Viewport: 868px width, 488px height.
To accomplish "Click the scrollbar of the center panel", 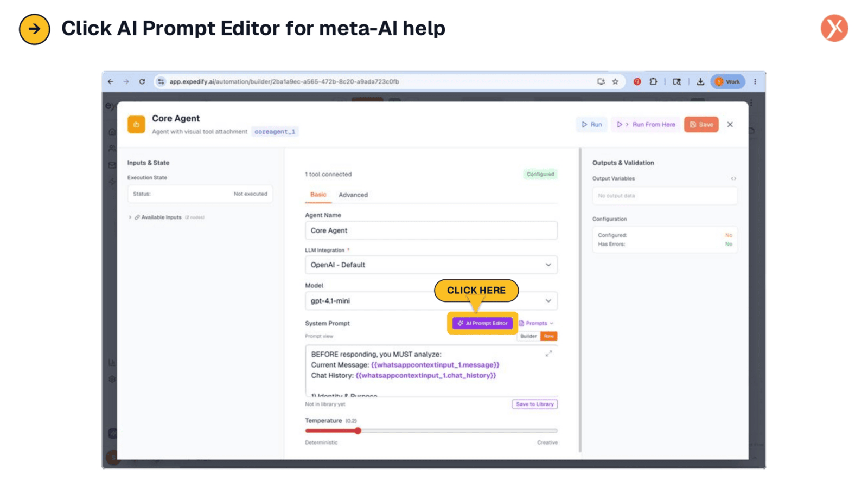I will (x=580, y=299).
